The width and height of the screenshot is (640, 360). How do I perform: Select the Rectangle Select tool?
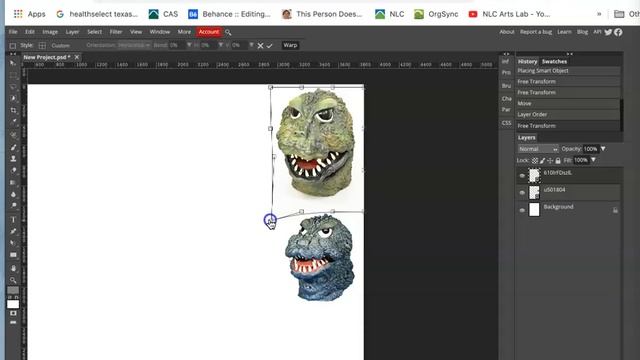click(x=13, y=75)
